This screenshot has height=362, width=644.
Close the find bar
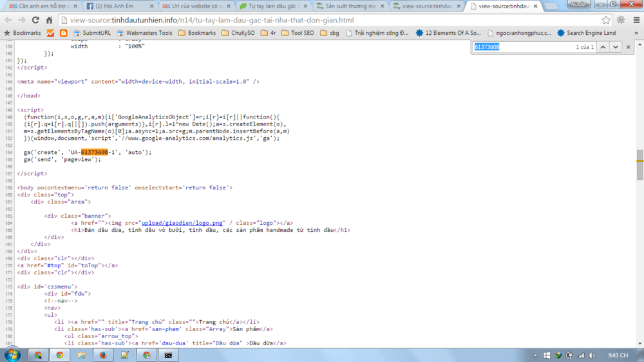628,47
